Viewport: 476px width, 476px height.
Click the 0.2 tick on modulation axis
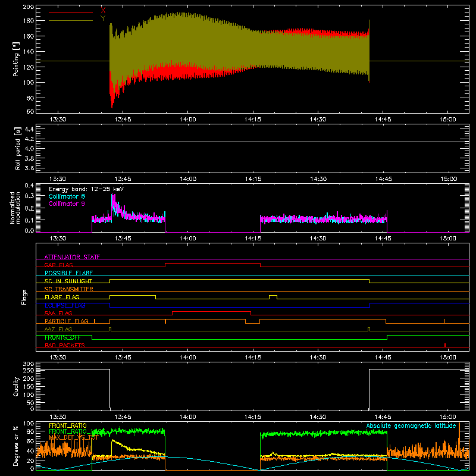coord(29,208)
